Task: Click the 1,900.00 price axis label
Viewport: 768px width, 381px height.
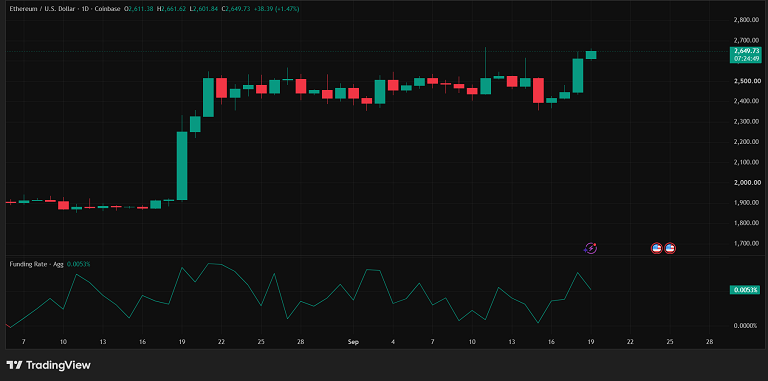Action: (x=746, y=203)
